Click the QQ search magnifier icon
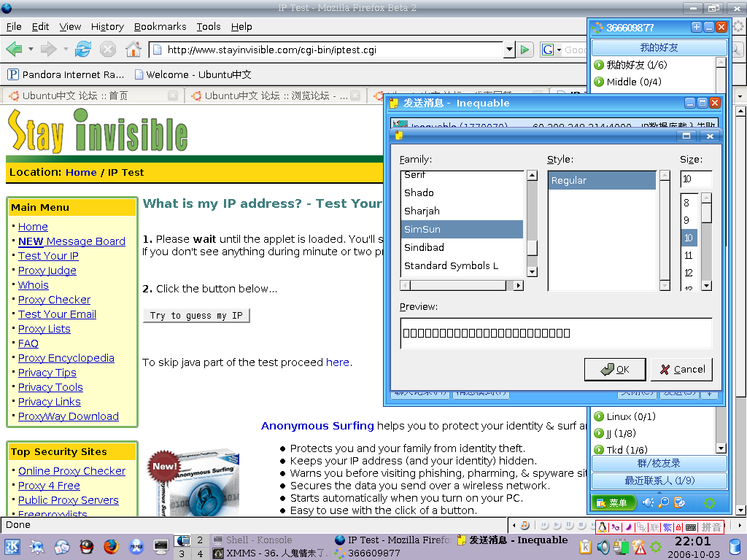The image size is (747, 560). coord(664,502)
